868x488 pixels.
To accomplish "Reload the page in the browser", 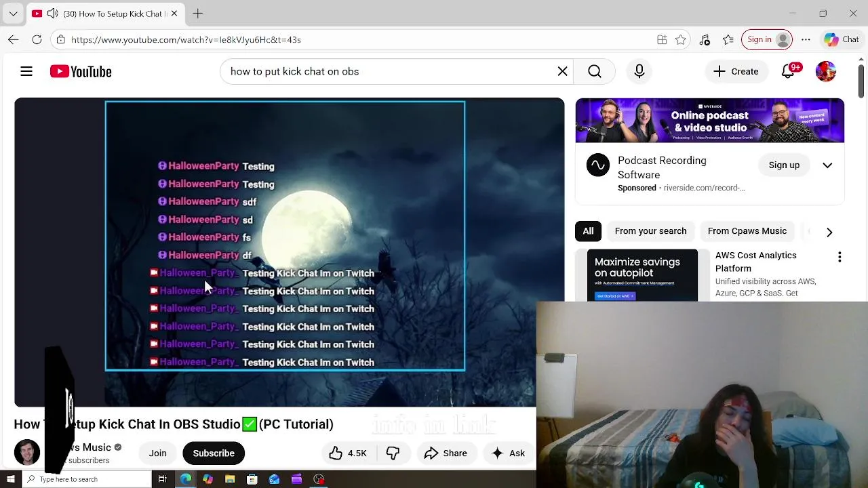I will pyautogui.click(x=37, y=39).
